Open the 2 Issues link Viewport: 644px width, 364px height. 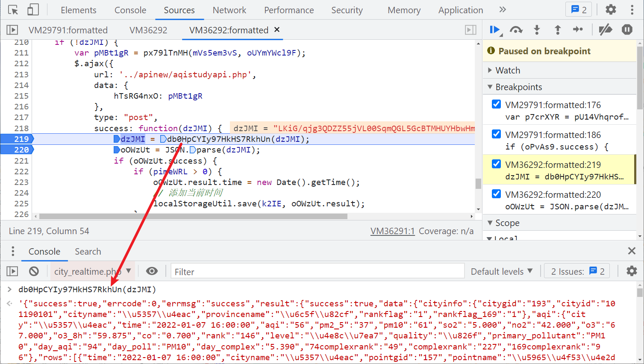point(578,271)
